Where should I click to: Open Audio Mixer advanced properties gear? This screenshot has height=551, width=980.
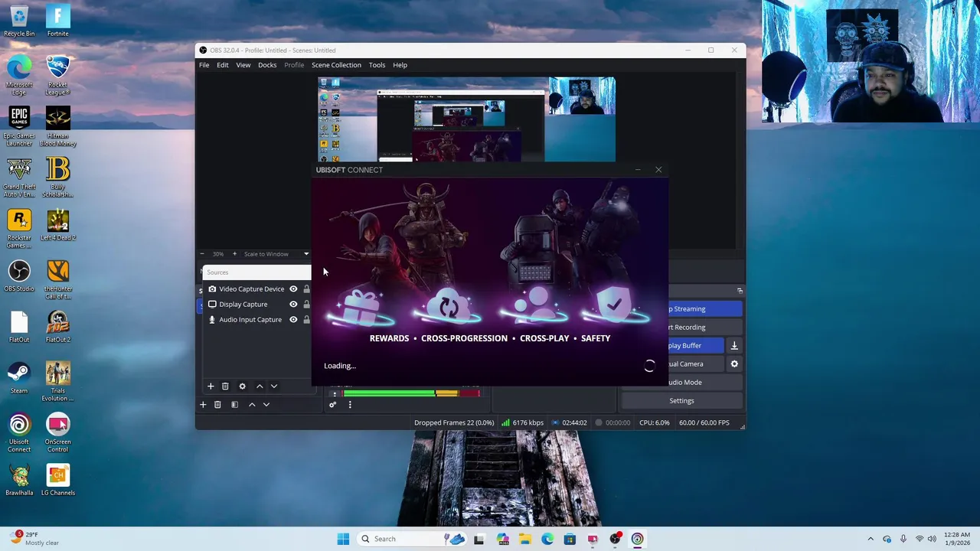pyautogui.click(x=332, y=405)
